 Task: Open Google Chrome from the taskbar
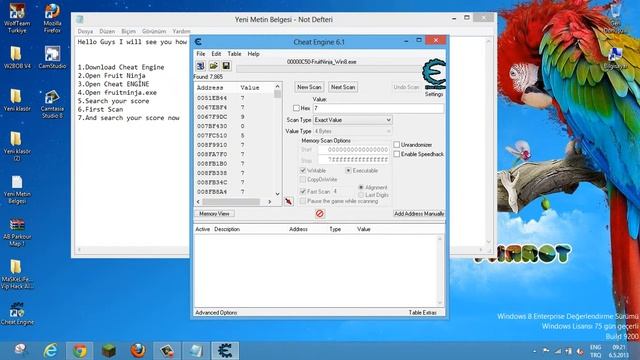pos(80,351)
